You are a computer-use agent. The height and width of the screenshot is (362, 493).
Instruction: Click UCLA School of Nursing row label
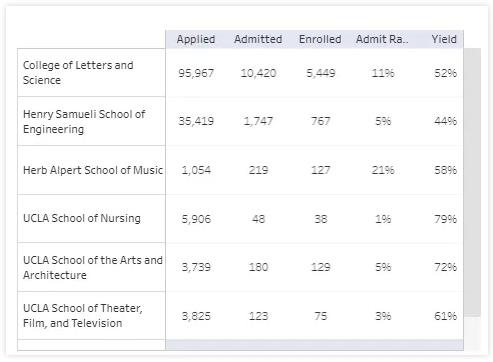click(x=82, y=218)
